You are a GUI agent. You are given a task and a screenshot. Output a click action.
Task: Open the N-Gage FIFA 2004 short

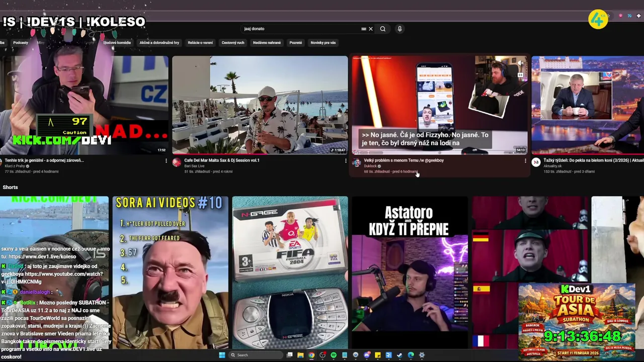290,273
